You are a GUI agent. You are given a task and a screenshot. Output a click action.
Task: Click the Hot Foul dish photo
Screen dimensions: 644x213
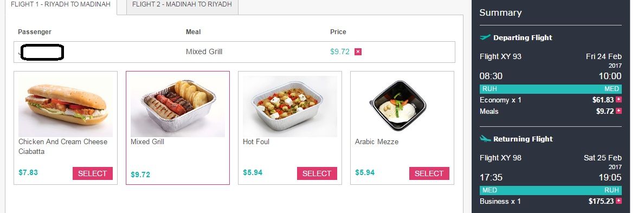(x=289, y=106)
